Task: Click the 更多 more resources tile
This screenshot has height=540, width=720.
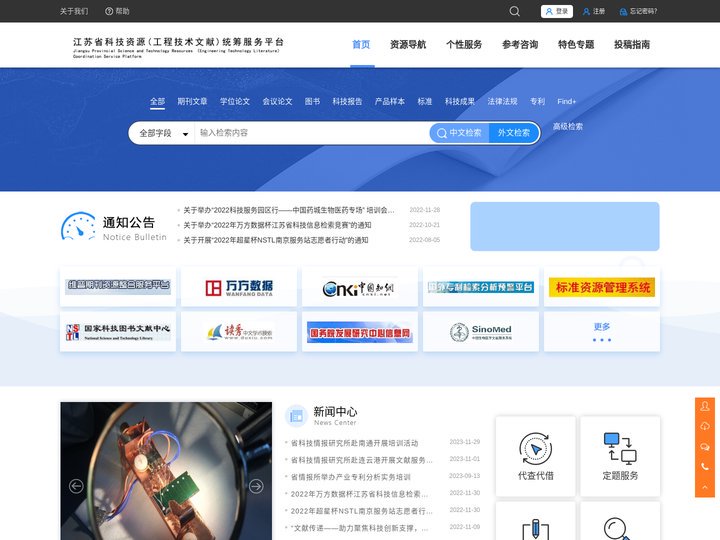Action: tap(602, 332)
